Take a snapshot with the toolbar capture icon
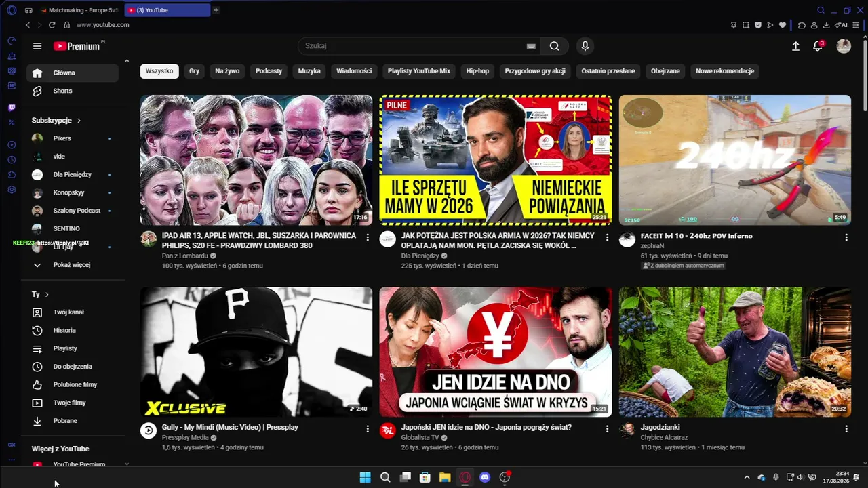 tap(746, 25)
